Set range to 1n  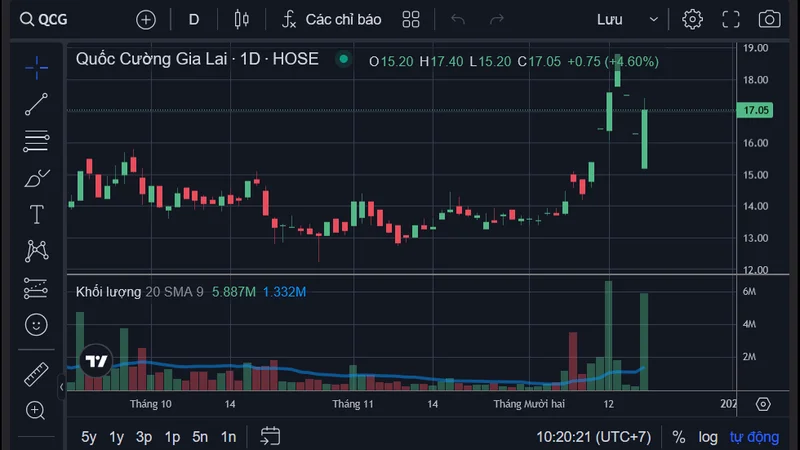[x=229, y=437]
